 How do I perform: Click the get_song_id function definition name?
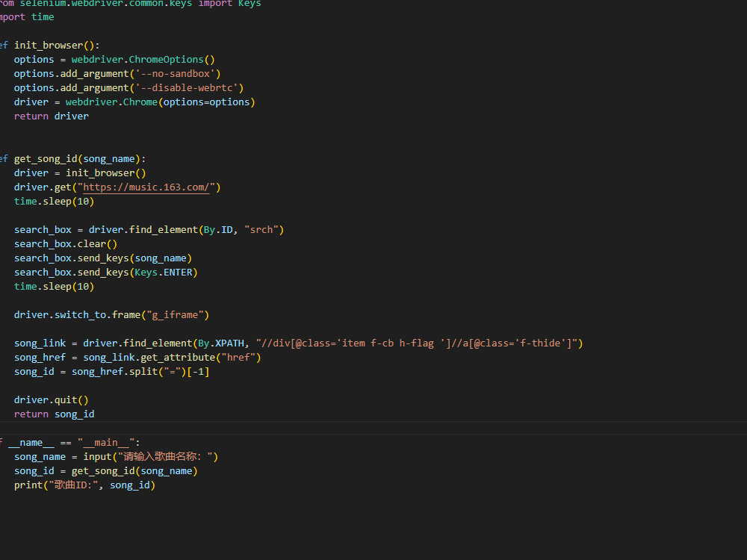46,158
